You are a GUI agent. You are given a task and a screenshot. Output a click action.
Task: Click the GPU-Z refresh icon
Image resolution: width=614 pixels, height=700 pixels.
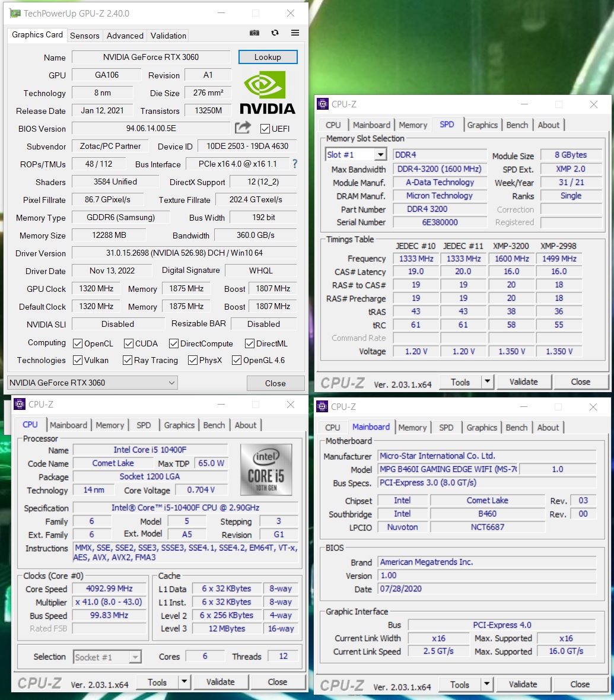pyautogui.click(x=275, y=33)
